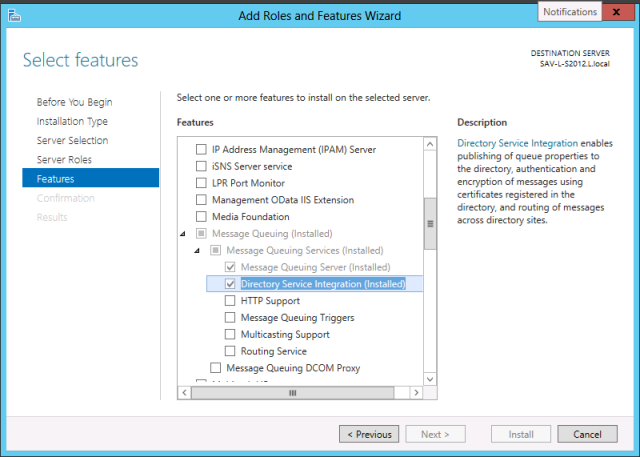640x457 pixels.
Task: Select the Message Queuing DCOM Proxy label
Action: (293, 368)
